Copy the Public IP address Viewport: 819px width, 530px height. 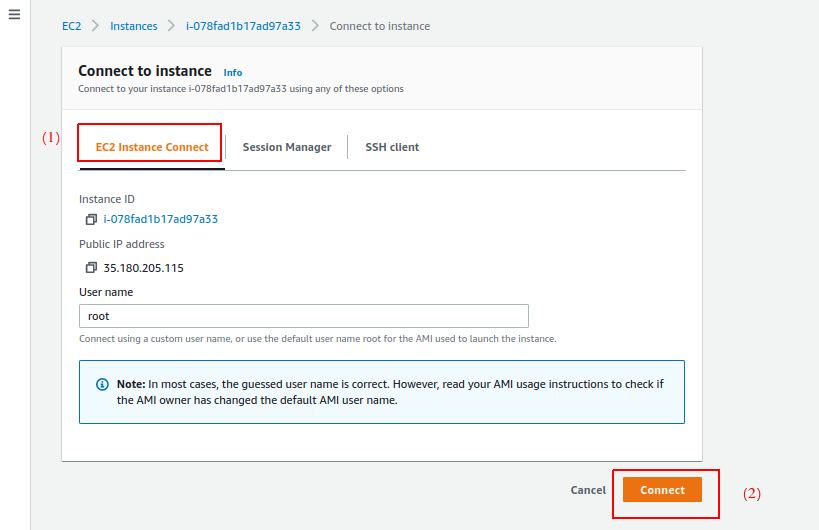[x=91, y=268]
